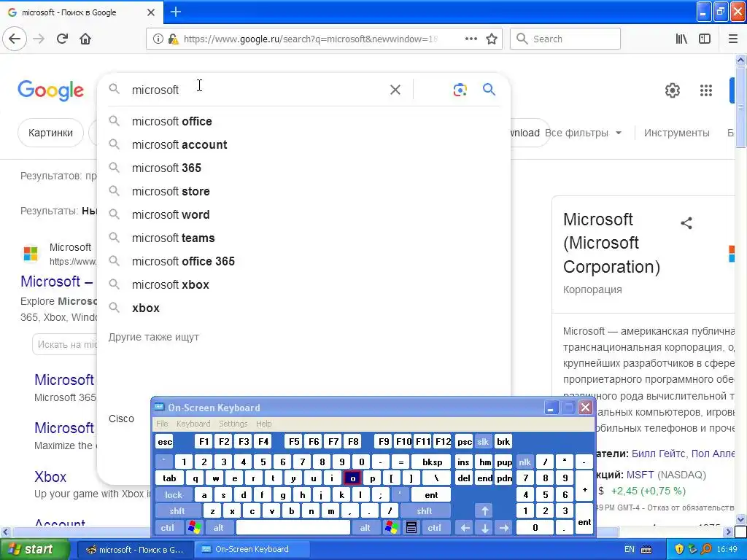Viewport: 747px width, 560px height.
Task: Expand the Все фильтры dropdown
Action: pyautogui.click(x=583, y=133)
